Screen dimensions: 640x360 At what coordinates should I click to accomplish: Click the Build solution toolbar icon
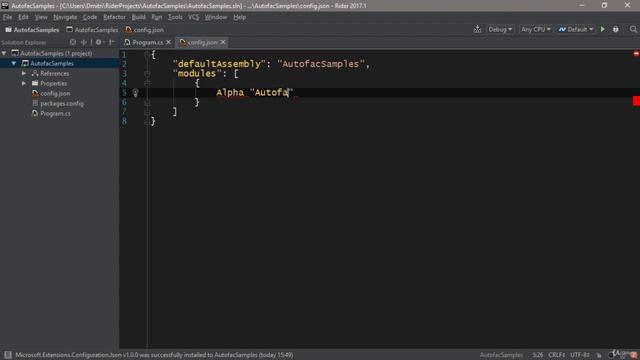(477, 29)
